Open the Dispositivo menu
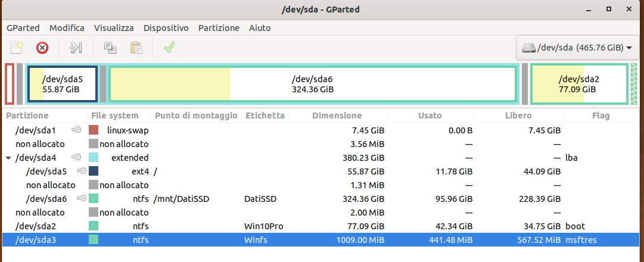 tap(166, 28)
